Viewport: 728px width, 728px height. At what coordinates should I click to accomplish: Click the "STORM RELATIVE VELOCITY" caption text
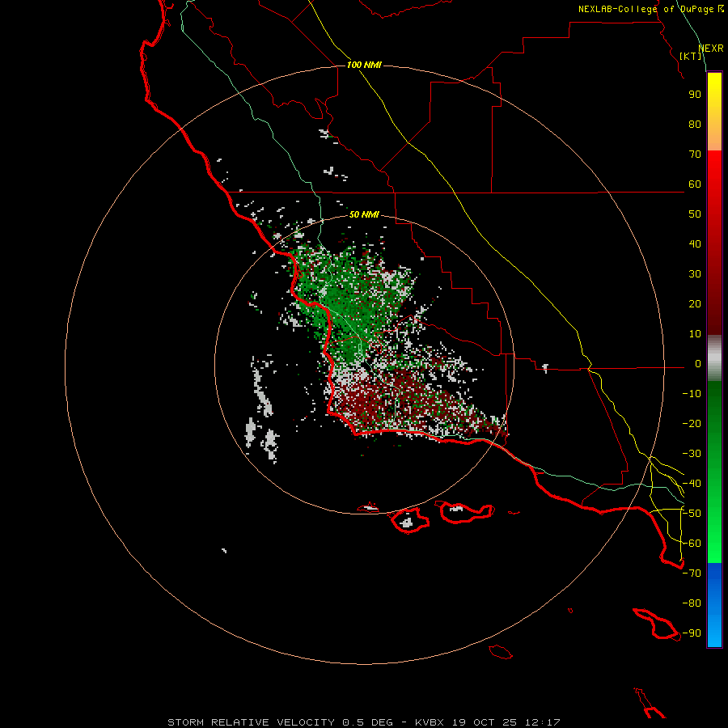[x=251, y=722]
